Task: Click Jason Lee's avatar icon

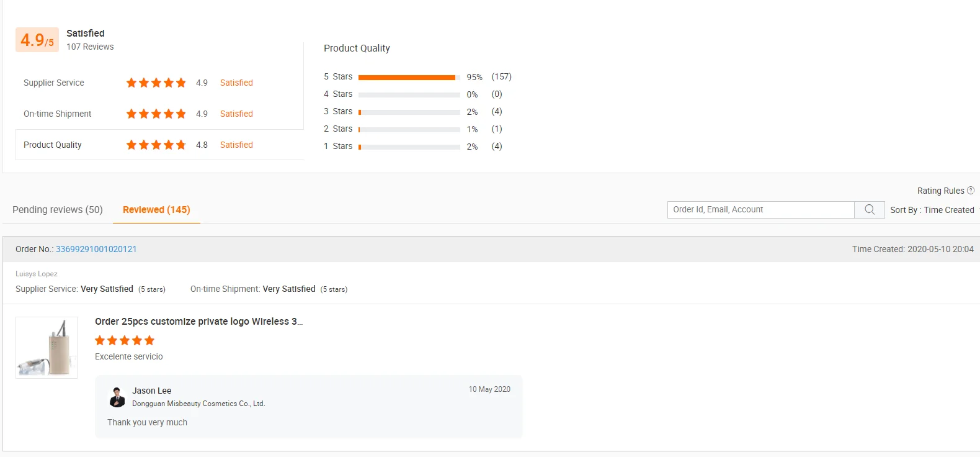Action: pos(117,397)
